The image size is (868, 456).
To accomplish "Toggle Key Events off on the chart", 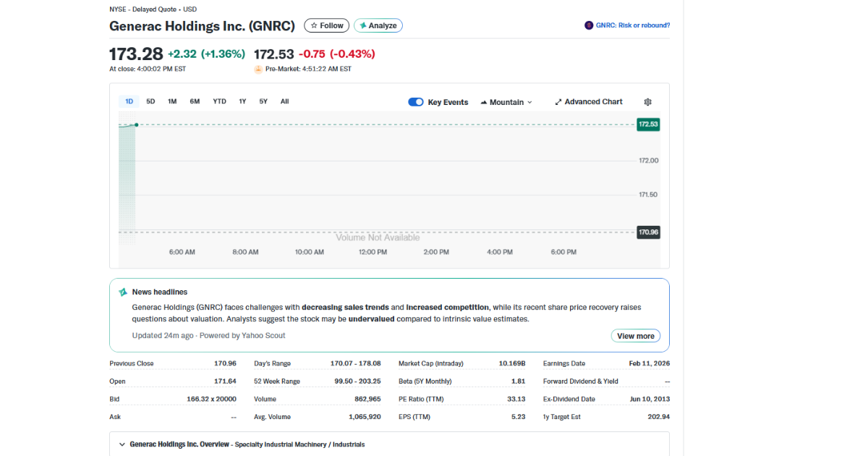I will coord(415,102).
